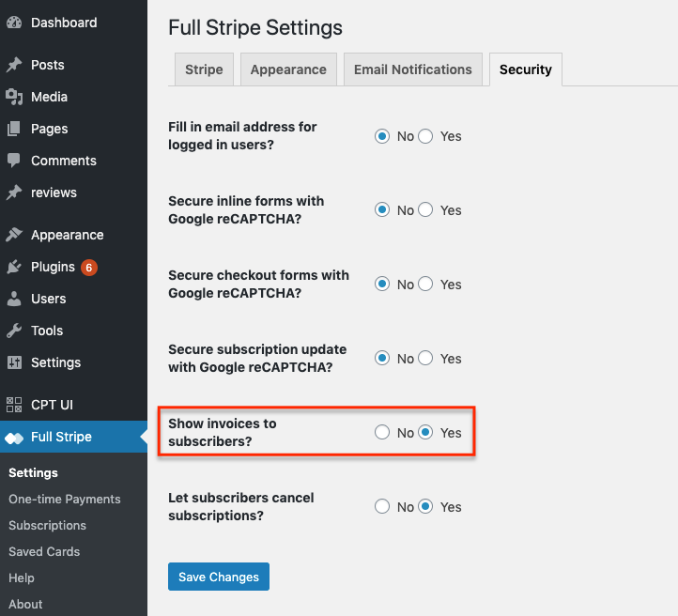The height and width of the screenshot is (616, 678).
Task: Open the Posts menu
Action: (48, 65)
